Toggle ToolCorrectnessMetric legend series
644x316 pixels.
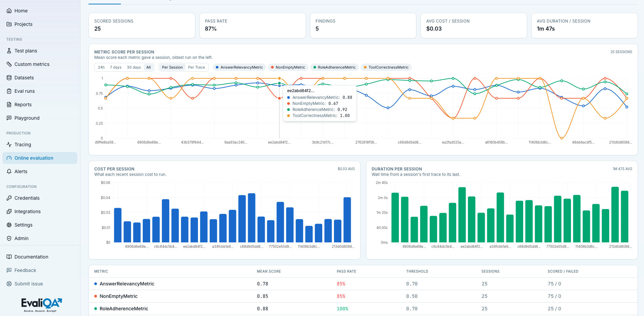pos(386,67)
